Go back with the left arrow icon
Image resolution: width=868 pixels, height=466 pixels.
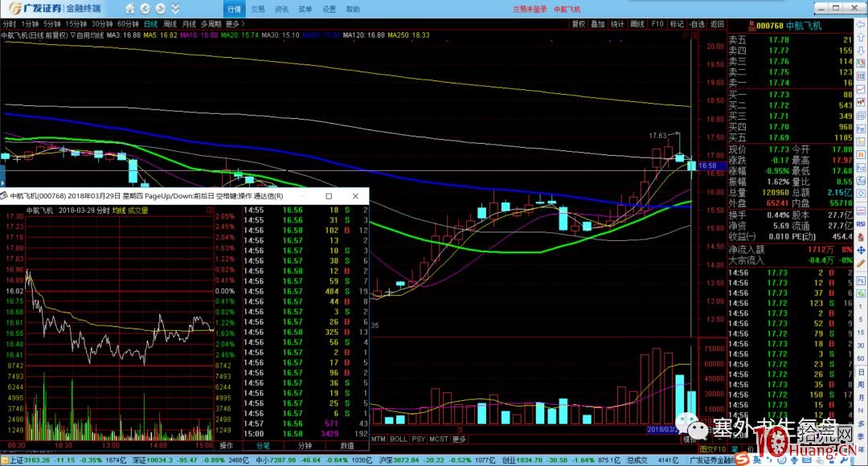[x=145, y=8]
